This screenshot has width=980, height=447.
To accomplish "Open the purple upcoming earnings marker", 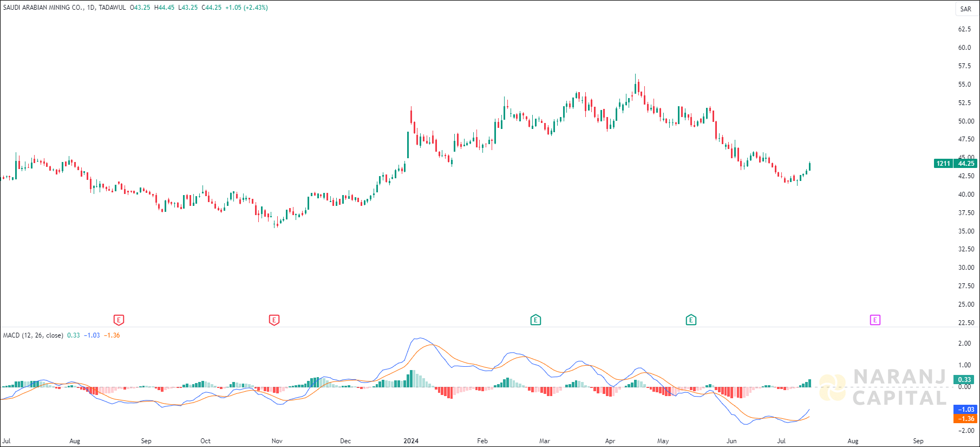I will pos(875,320).
